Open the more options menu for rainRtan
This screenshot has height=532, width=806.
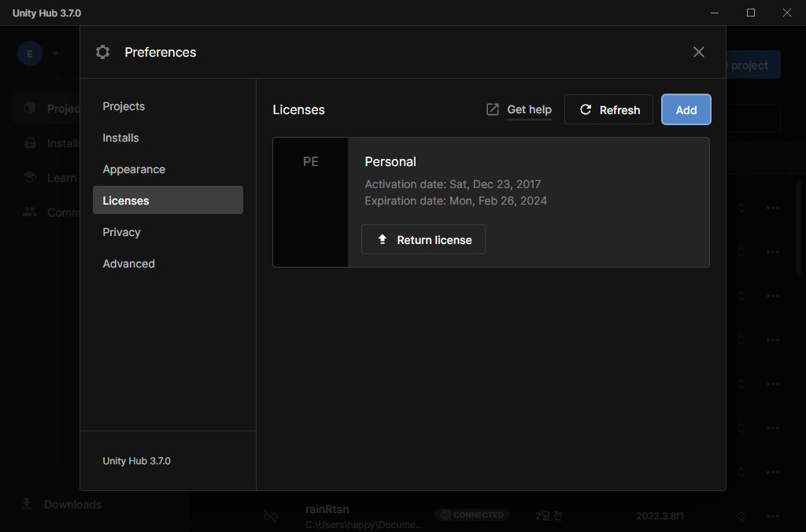point(773,516)
